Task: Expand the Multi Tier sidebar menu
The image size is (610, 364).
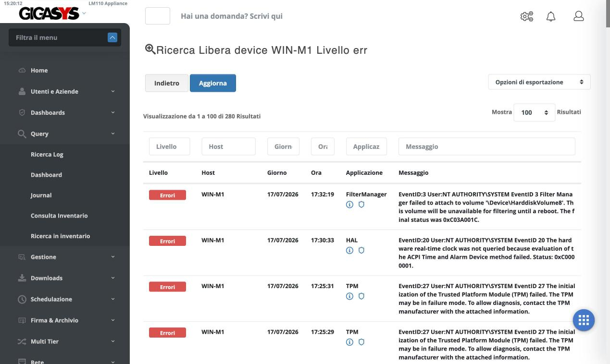Action: click(113, 341)
